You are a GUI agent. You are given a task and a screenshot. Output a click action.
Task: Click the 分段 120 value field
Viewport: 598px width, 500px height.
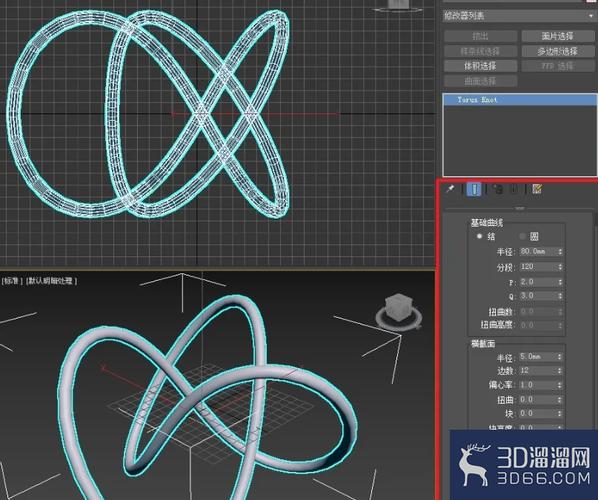point(538,267)
